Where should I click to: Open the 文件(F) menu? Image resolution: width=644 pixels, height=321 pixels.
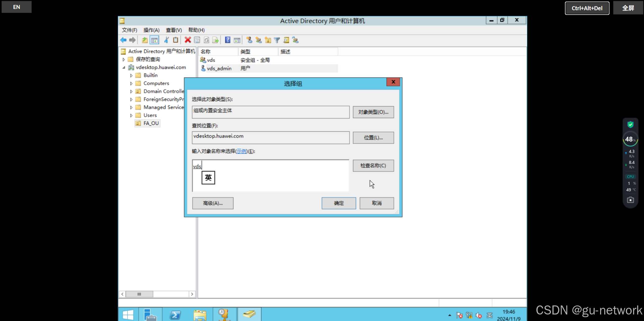coord(129,30)
